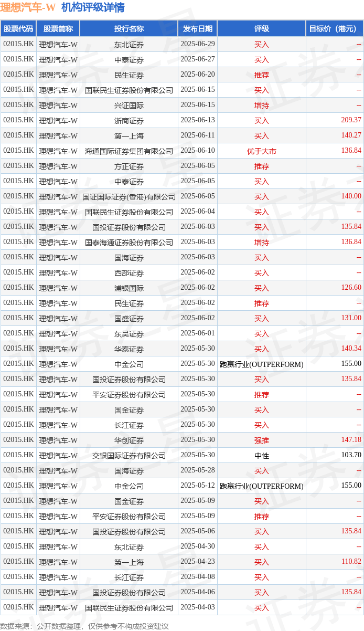This screenshot has width=364, height=631.
Task: Click 国泰海通证券股份有限公司 cell
Action: click(129, 243)
